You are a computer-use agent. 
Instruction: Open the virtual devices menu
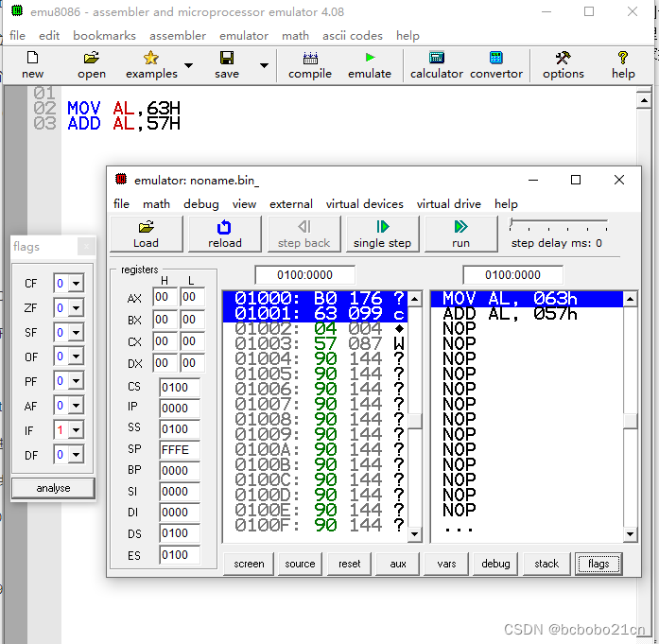point(364,204)
